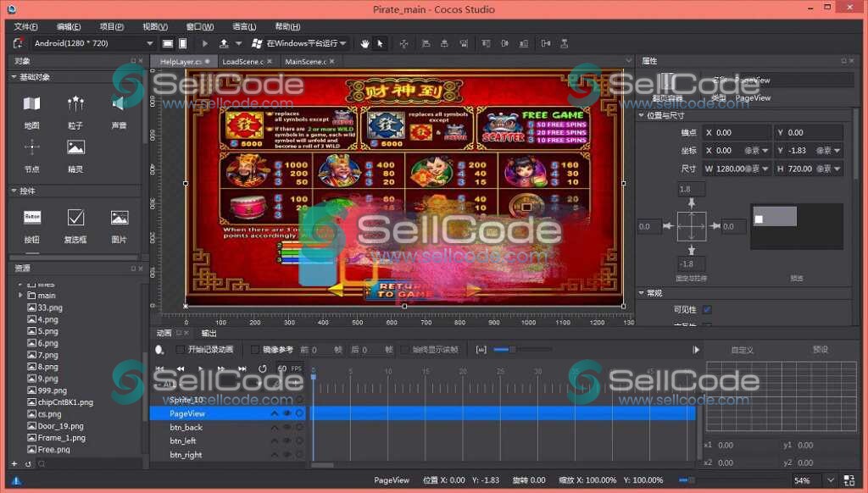Open the 文件(F) menu
Screen dimensions: 868x493
pos(26,26)
